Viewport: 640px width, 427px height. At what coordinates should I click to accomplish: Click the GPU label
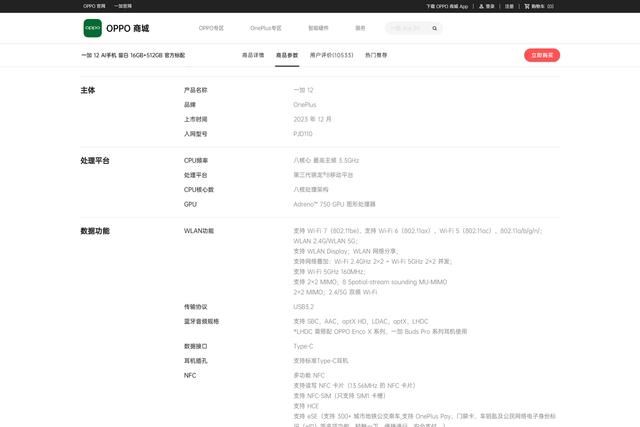190,204
